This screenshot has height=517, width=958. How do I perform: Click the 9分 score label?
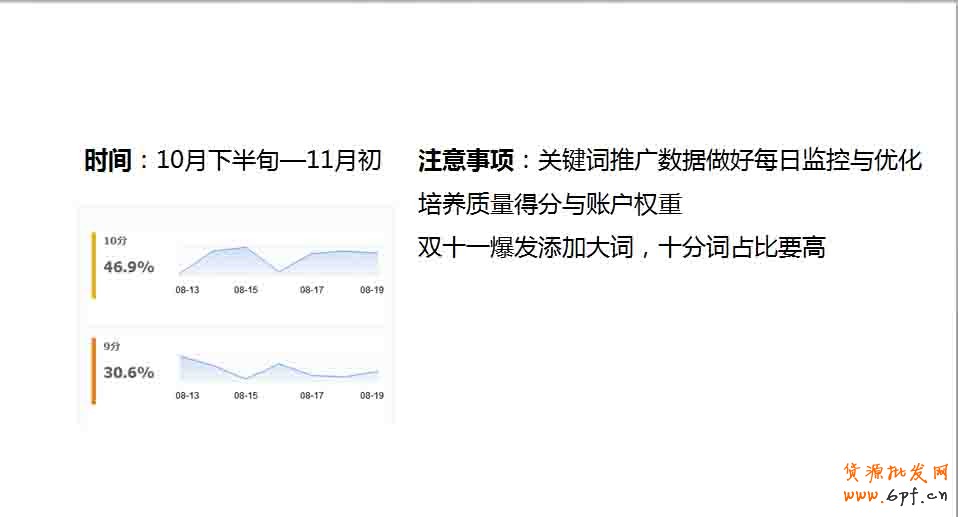(112, 347)
